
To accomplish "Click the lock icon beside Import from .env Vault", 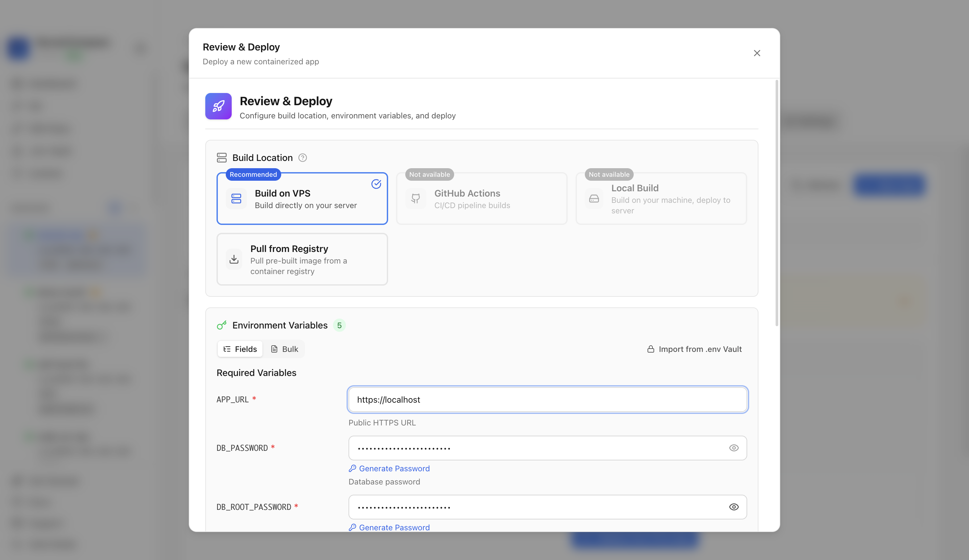I will pos(651,349).
